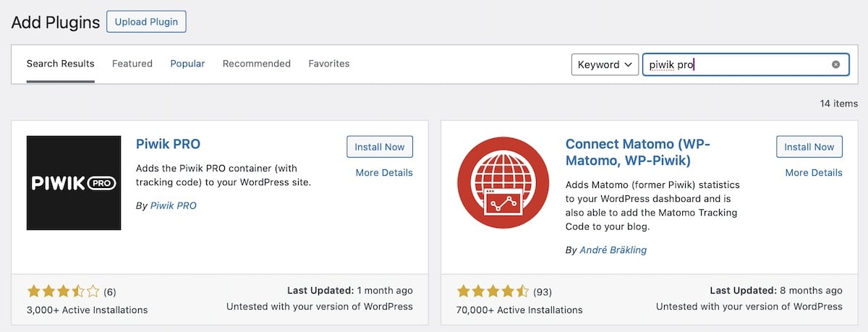
Task: Install the Connect Matomo plugin now
Action: point(809,147)
